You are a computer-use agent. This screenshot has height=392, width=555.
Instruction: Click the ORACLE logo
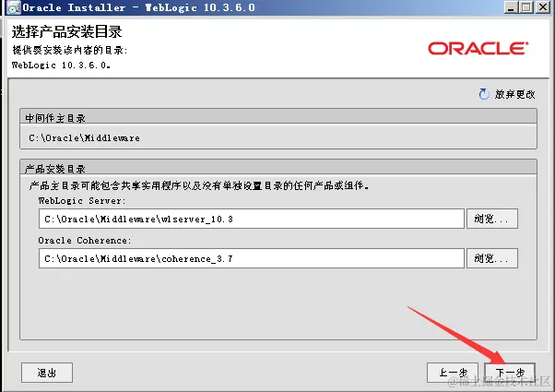pos(478,49)
